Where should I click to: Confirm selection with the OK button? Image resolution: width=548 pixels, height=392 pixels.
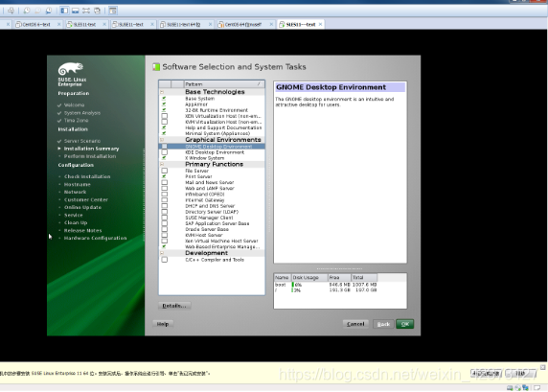tap(404, 324)
